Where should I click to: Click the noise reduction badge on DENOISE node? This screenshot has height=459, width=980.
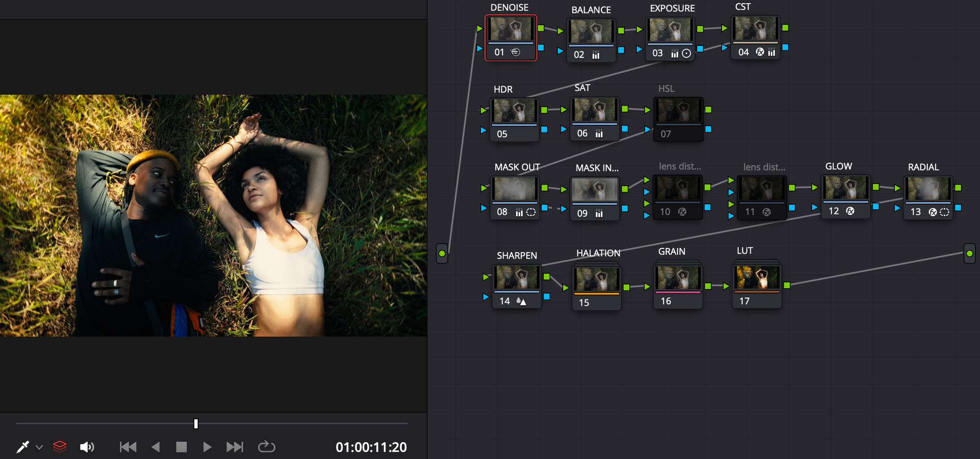(516, 52)
